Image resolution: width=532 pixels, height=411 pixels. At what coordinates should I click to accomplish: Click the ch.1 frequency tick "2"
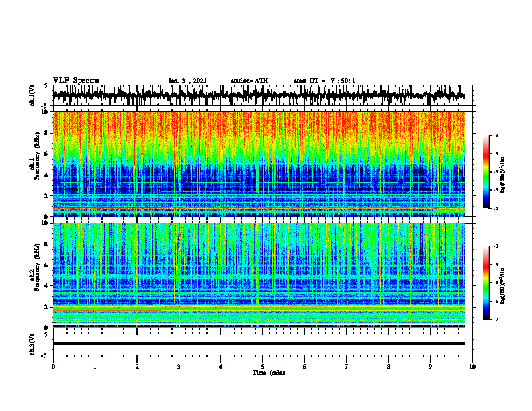[46, 195]
